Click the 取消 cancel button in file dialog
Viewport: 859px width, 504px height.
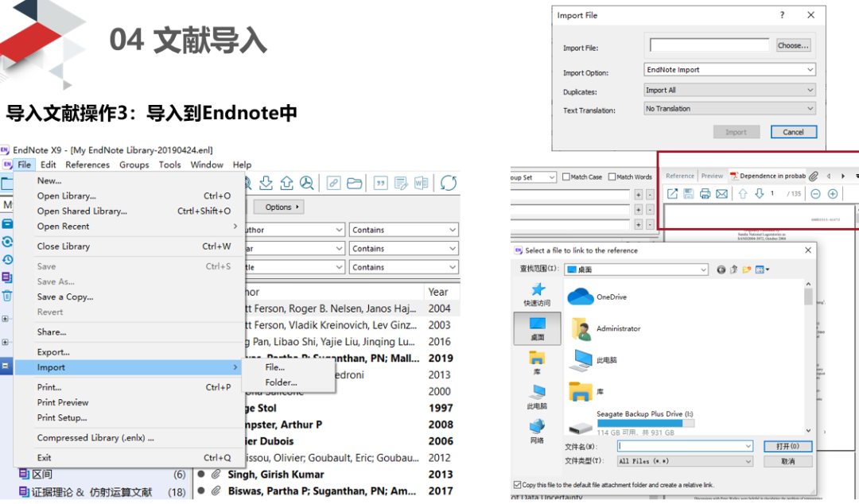(x=787, y=461)
